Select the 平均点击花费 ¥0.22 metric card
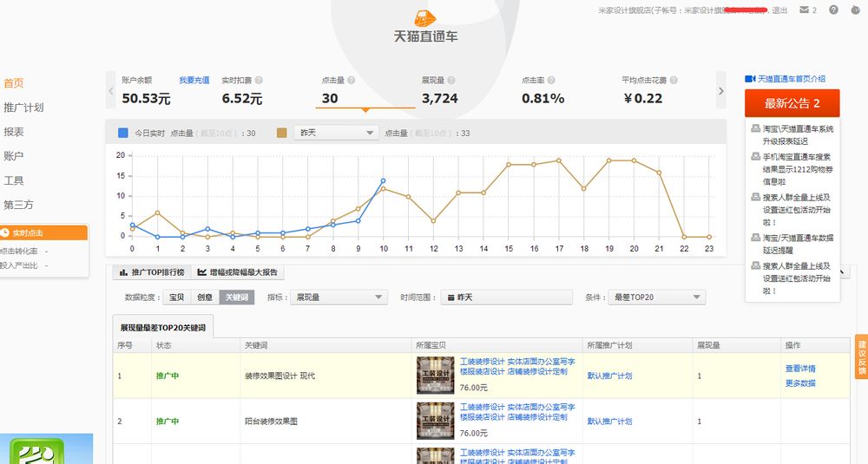This screenshot has width=868, height=464. point(664,91)
